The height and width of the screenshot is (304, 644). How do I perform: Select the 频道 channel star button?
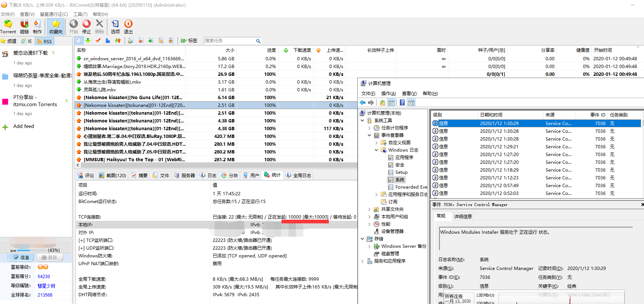coord(9,41)
